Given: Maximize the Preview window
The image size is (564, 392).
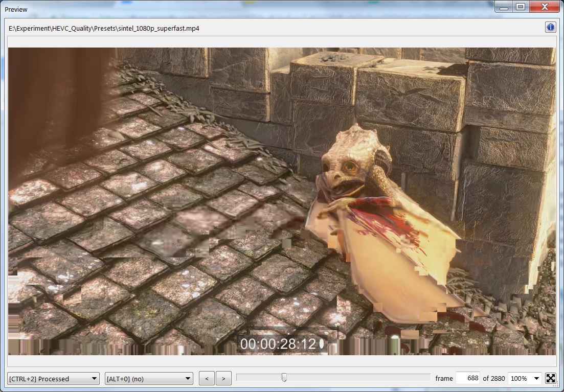Looking at the screenshot, I should point(521,7).
